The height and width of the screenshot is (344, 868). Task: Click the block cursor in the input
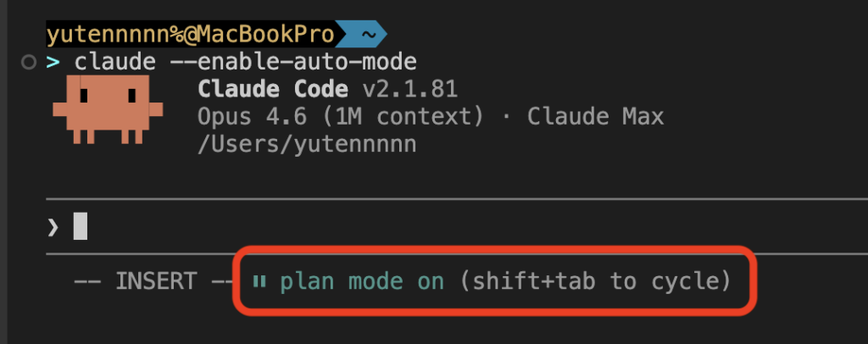point(80,226)
